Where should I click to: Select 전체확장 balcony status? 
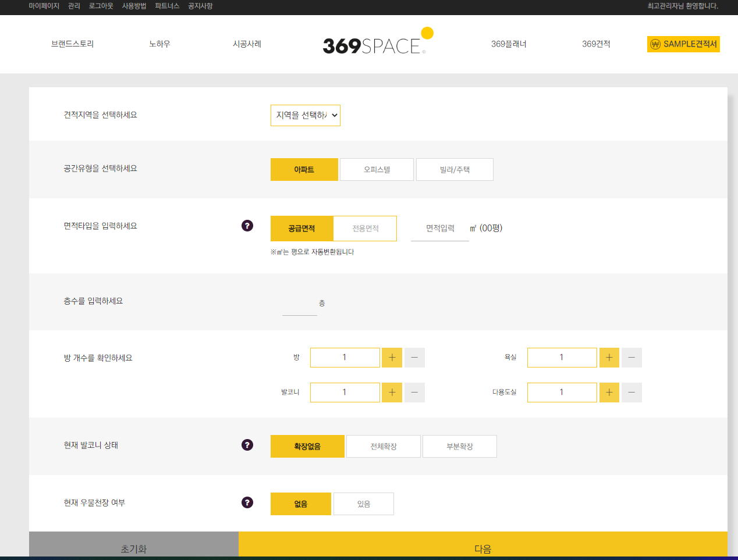pos(383,447)
